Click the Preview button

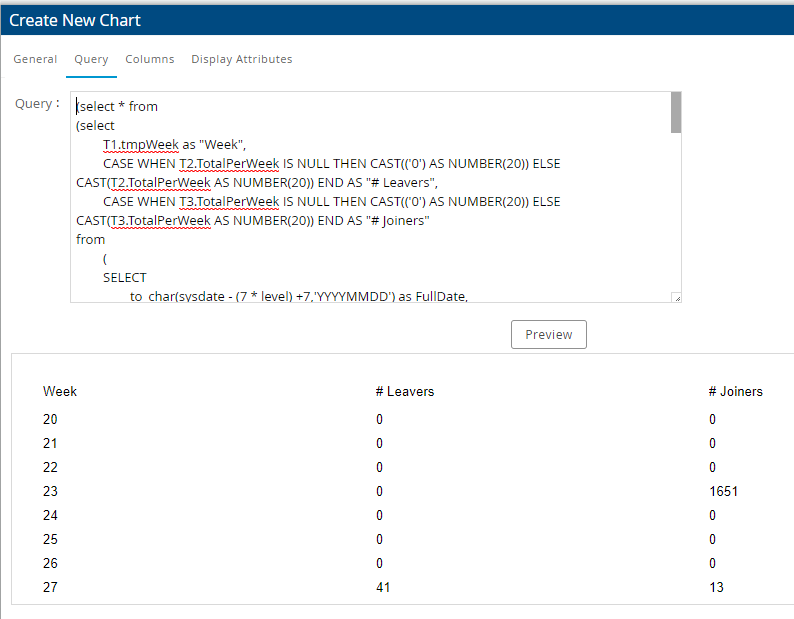coord(548,334)
